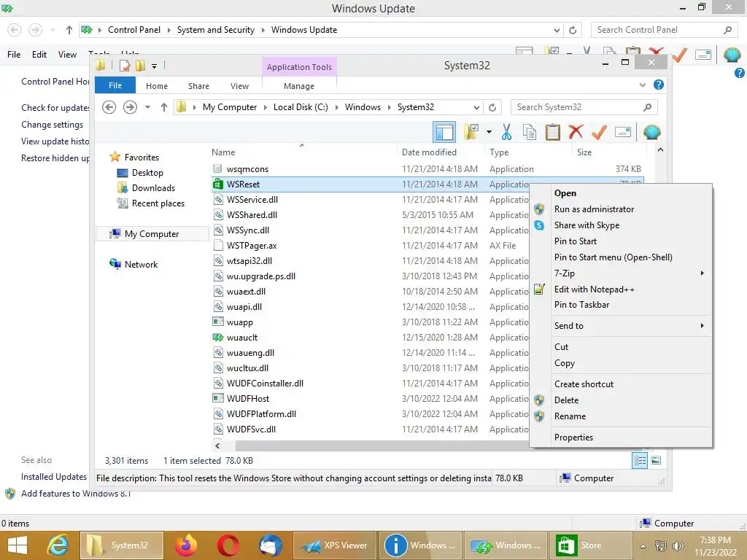Choose Share with Skype menu entry
This screenshot has height=560, width=747.
pyautogui.click(x=587, y=225)
